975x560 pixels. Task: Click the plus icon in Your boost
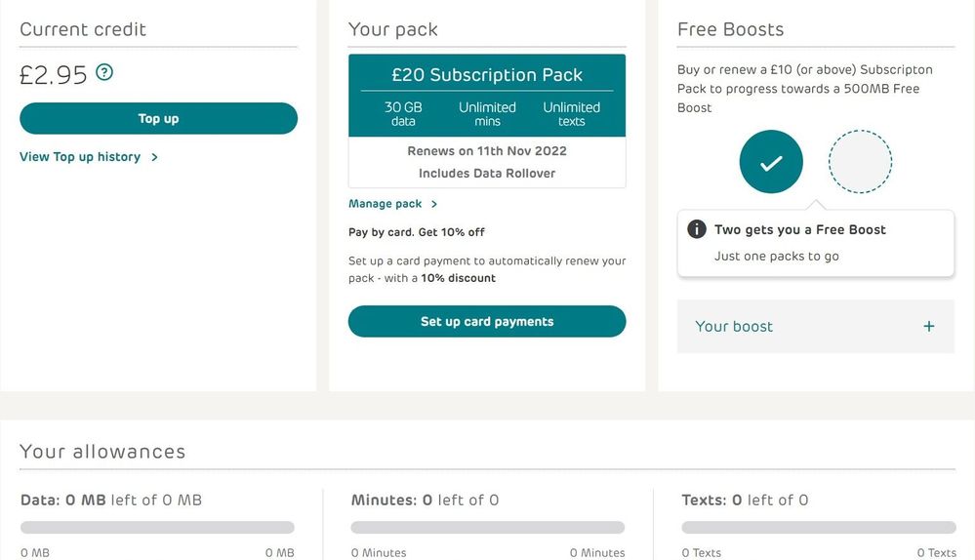pyautogui.click(x=929, y=326)
